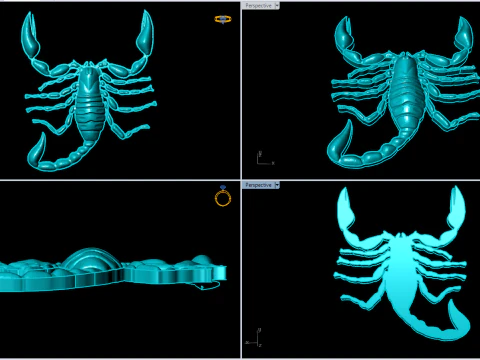Select the flat silhouette scorpion in lower Perspective viewport
480x360 pixels.
[x=402, y=263]
